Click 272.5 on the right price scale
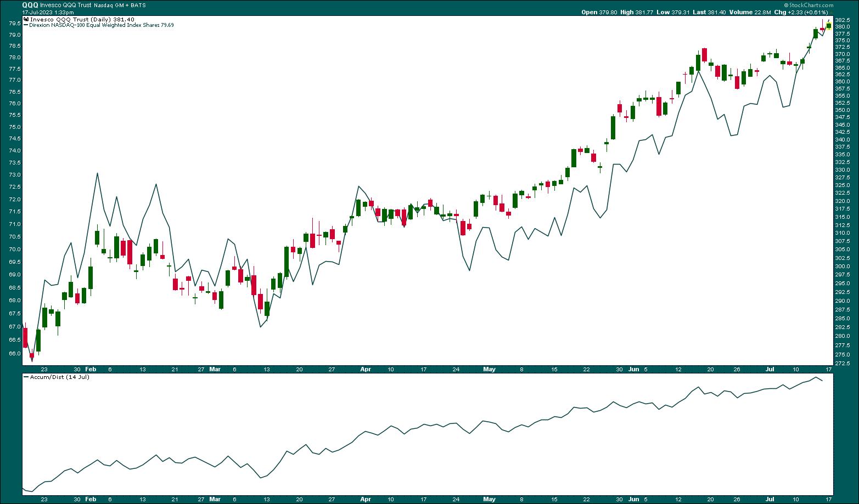The height and width of the screenshot is (504, 859). [843, 364]
